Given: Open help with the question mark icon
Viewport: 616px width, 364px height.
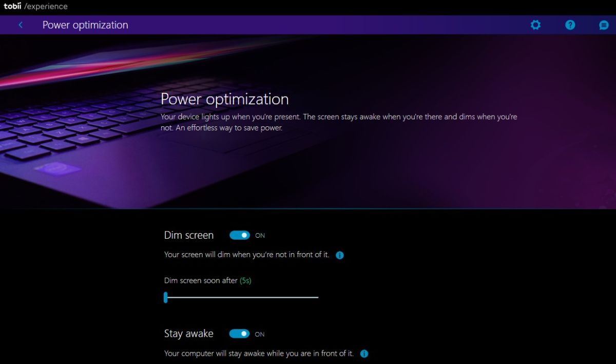Looking at the screenshot, I should tap(570, 25).
